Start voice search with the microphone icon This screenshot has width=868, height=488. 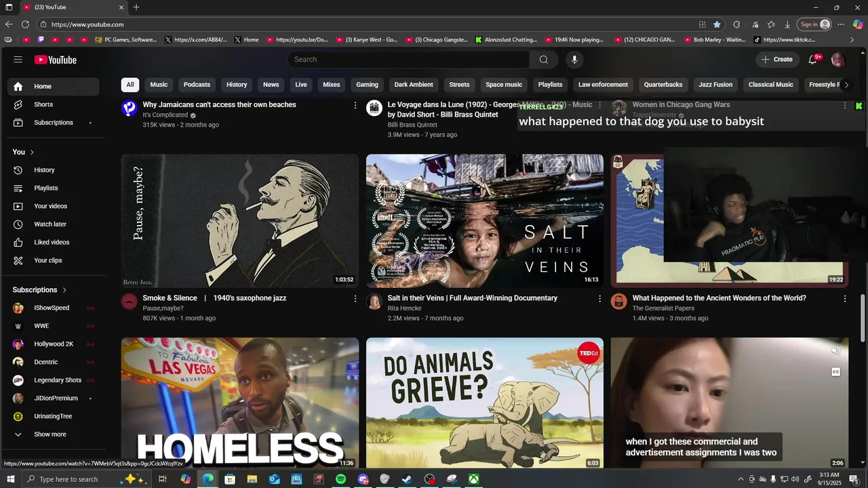[574, 60]
